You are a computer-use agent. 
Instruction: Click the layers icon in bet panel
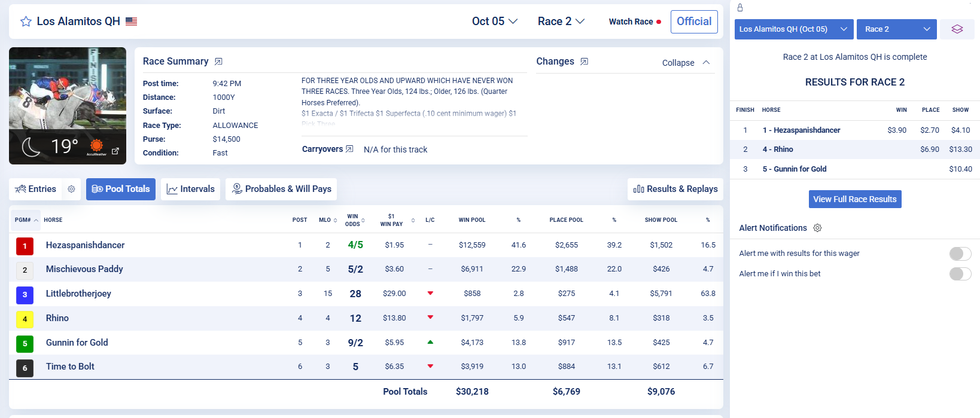click(x=957, y=29)
